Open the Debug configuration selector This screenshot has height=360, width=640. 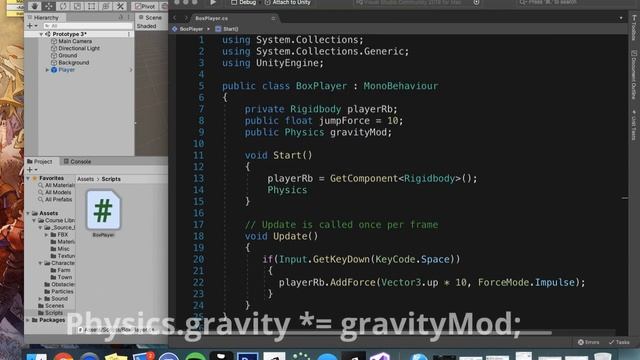click(244, 2)
